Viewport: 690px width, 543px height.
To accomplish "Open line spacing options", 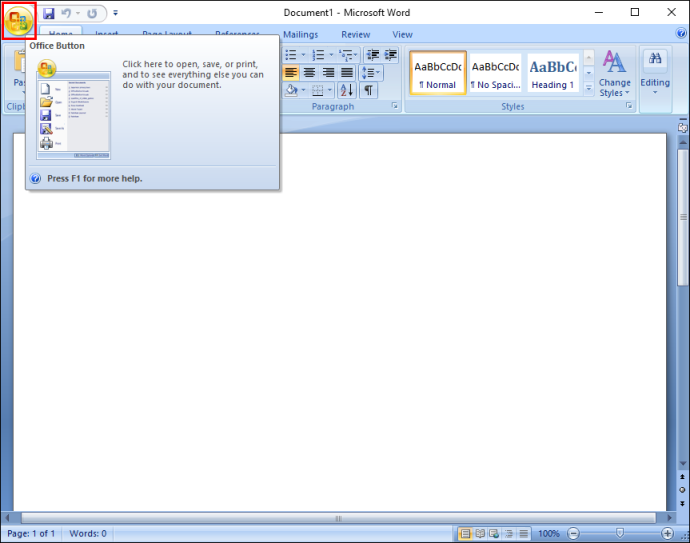I will tap(371, 73).
